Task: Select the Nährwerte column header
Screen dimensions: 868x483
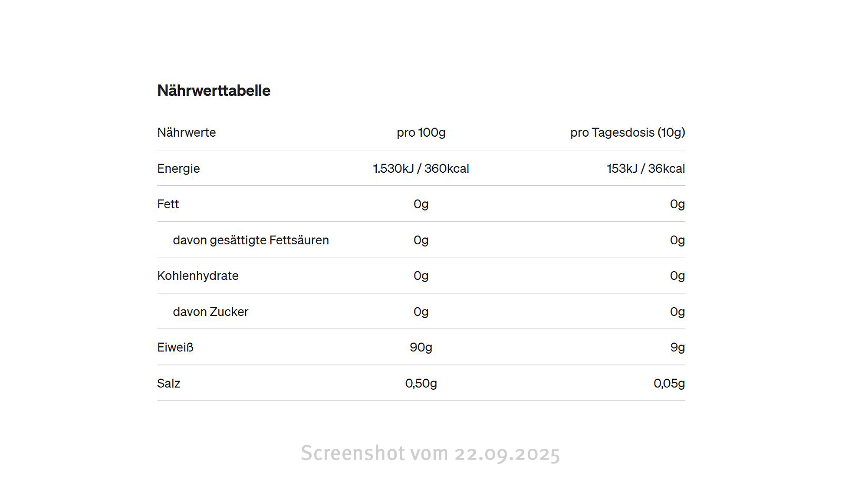Action: click(x=186, y=132)
